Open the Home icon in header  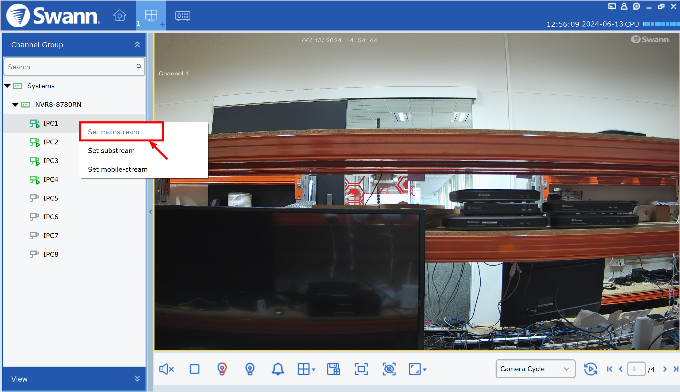[119, 16]
